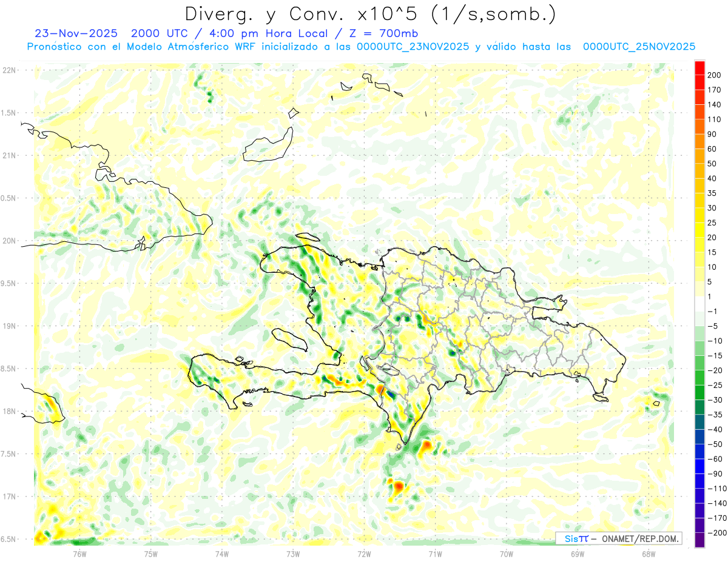Click the '74W' longitude label
The image size is (728, 562).
click(222, 554)
